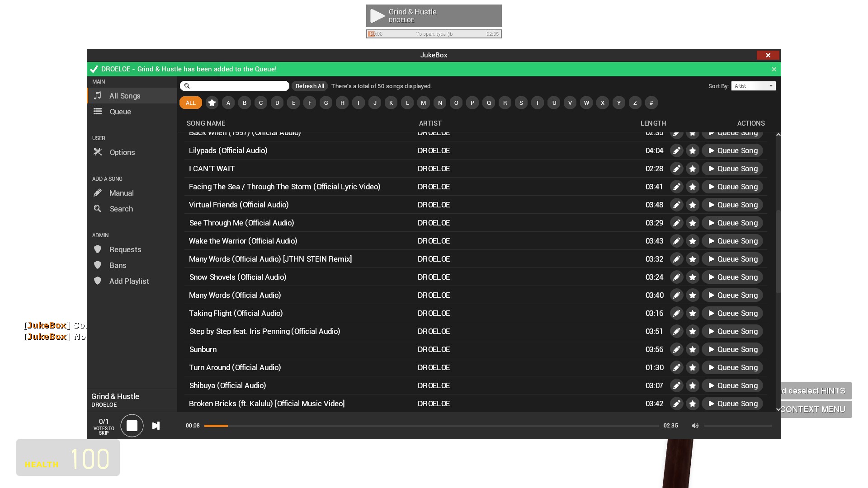868x488 pixels.
Task: Filter songs by letter S
Action: tap(521, 103)
